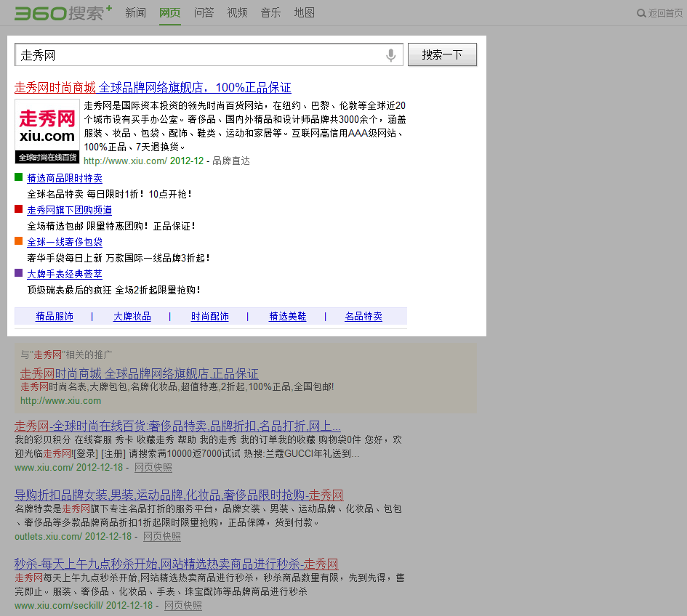Open the 时尚配饰 category link
This screenshot has height=616, width=687.
click(210, 316)
